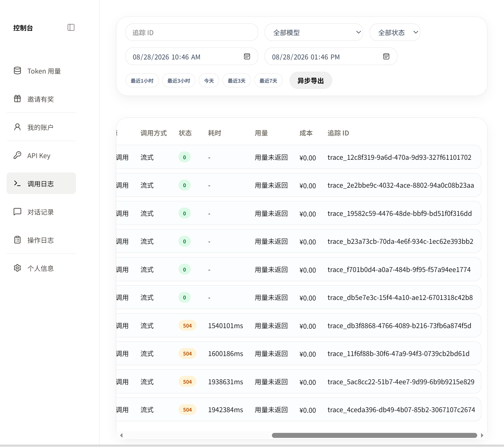The height and width of the screenshot is (447, 504).
Task: Go to 个人信息 in sidebar
Action: click(x=41, y=268)
